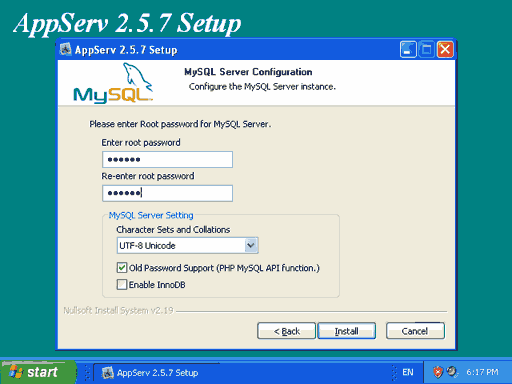
Task: Click the tray icon beside the clock
Action: click(x=452, y=371)
